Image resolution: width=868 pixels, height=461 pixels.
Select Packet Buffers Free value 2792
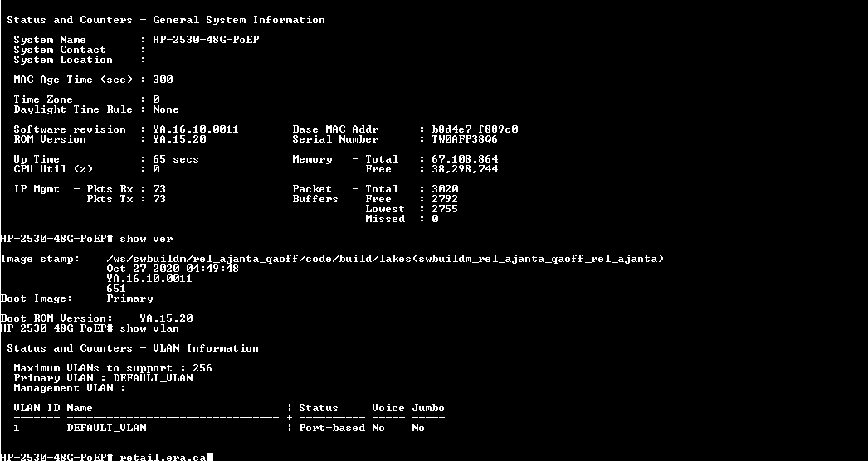click(x=445, y=199)
